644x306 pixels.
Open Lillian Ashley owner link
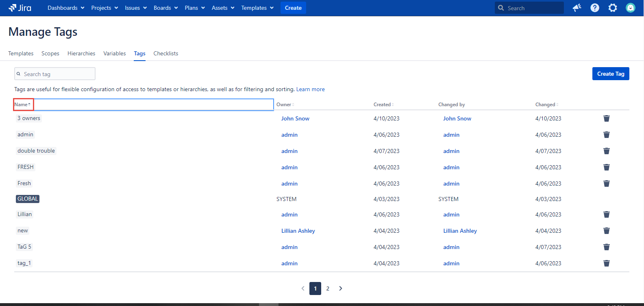click(298, 231)
